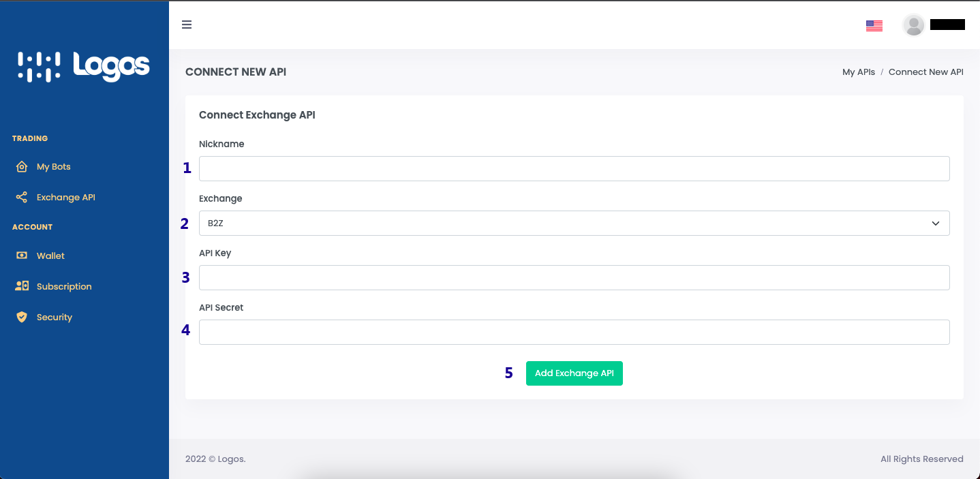Open Security settings page
This screenshot has width=980, height=479.
55,317
